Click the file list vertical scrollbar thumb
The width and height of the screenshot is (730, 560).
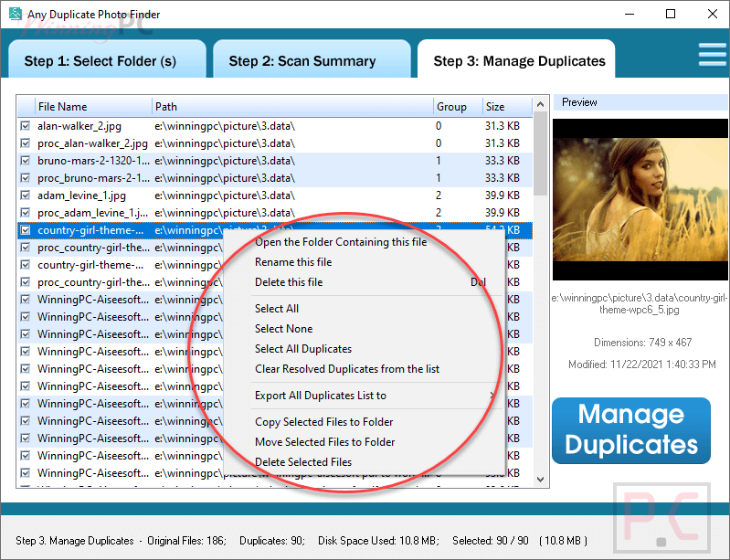point(541,153)
